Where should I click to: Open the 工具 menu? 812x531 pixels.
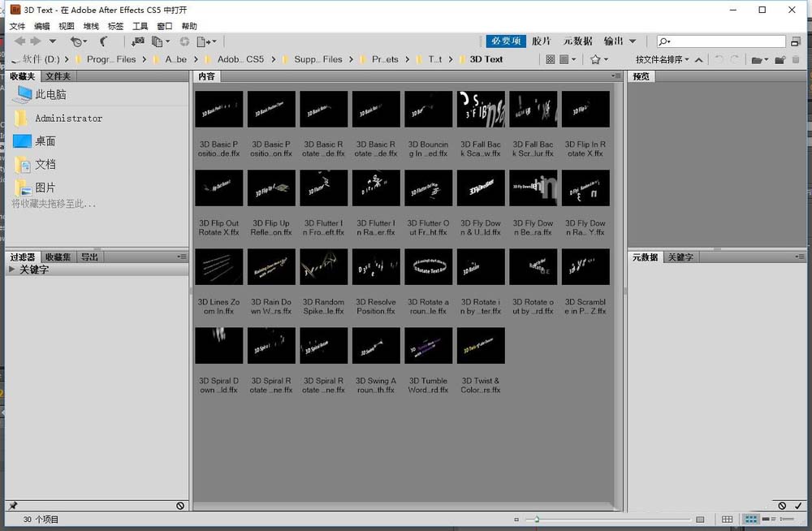pos(140,26)
